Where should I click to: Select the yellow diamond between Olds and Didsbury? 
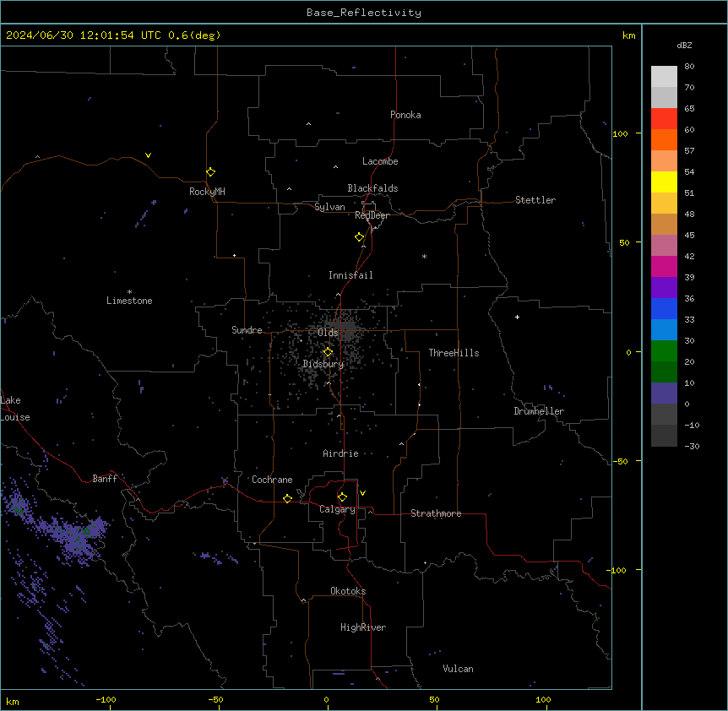pos(328,352)
